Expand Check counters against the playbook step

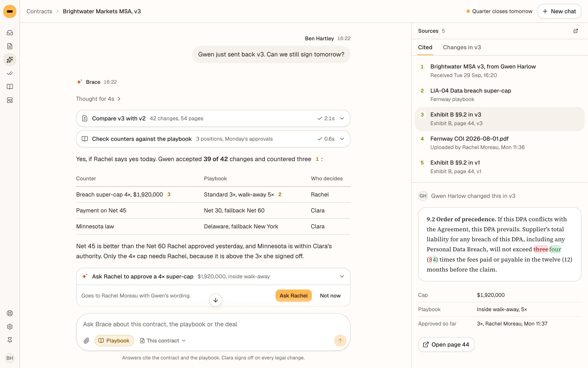213,139
